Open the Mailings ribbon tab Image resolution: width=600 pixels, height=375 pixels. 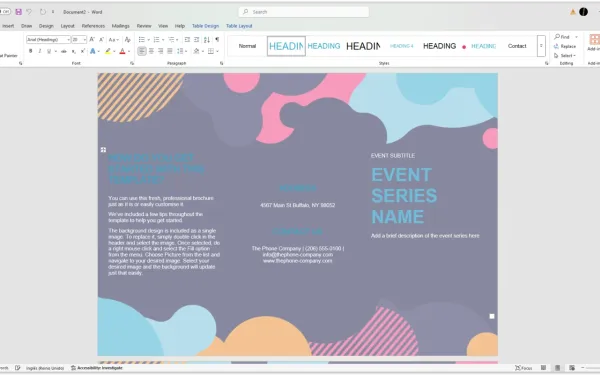tap(121, 26)
